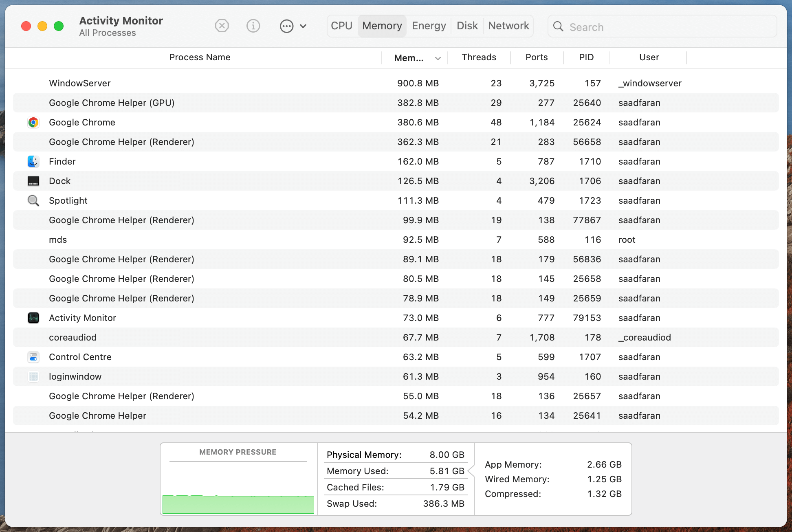The image size is (792, 532).
Task: Click the App Memory 2.66 GB entry
Action: pos(553,464)
